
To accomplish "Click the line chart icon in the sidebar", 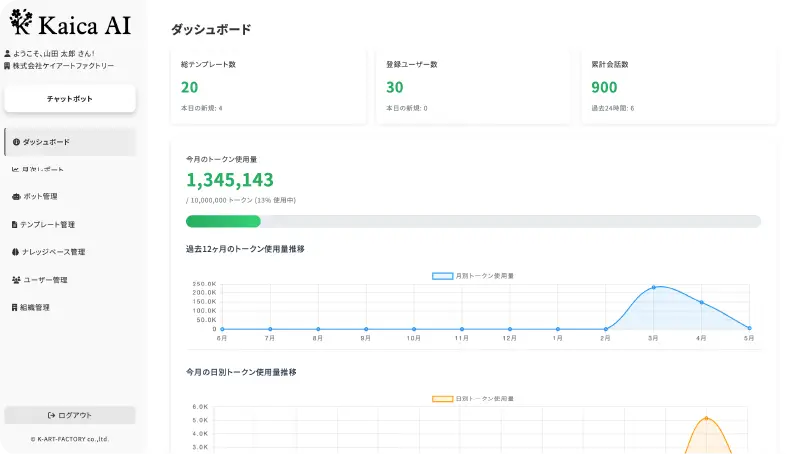I will coord(16,169).
